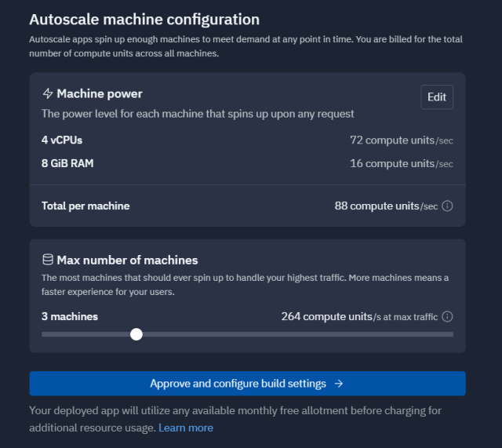Click the 264 compute units max traffic value

[x=359, y=317]
